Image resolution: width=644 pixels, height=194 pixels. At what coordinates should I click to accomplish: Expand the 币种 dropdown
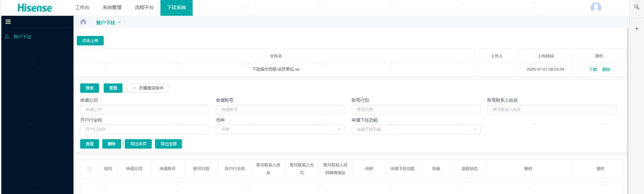pos(280,129)
